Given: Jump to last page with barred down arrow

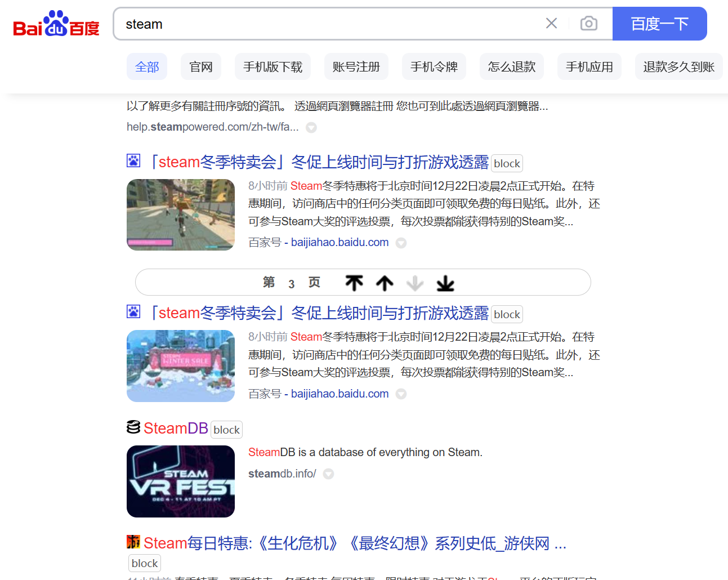Looking at the screenshot, I should click(x=445, y=283).
